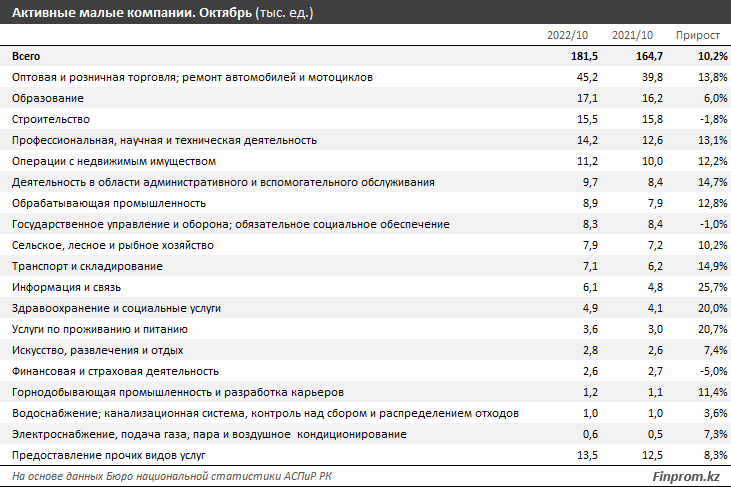Click the Finprom.kz source label

tap(686, 476)
